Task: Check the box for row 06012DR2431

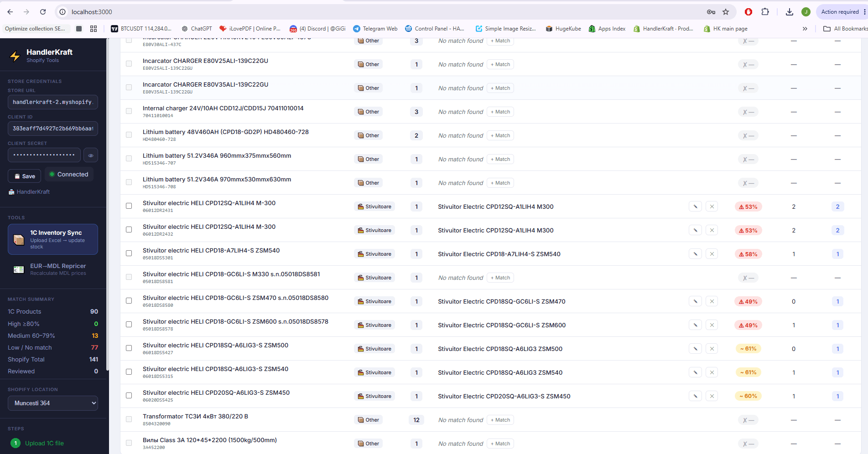Action: pos(129,206)
